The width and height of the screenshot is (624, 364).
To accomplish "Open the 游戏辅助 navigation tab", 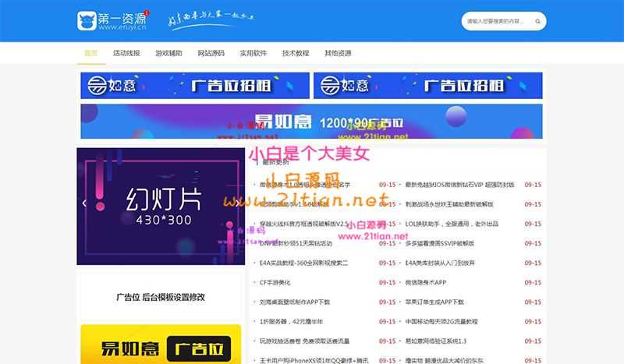I will coord(168,53).
